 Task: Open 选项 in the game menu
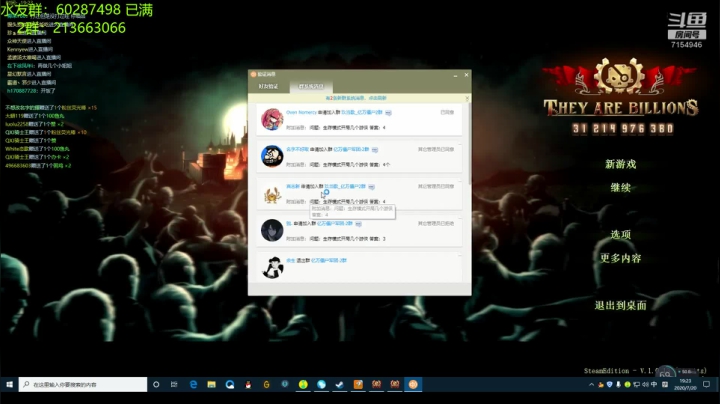click(x=621, y=235)
